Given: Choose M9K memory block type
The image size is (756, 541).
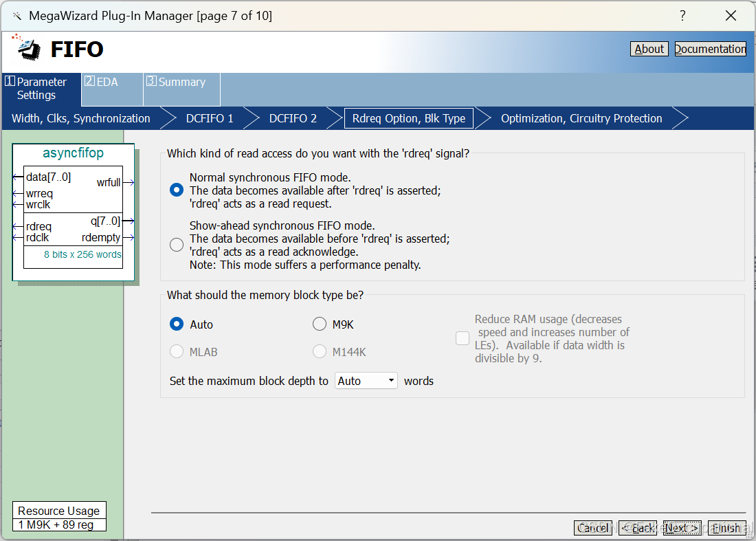Looking at the screenshot, I should (319, 324).
